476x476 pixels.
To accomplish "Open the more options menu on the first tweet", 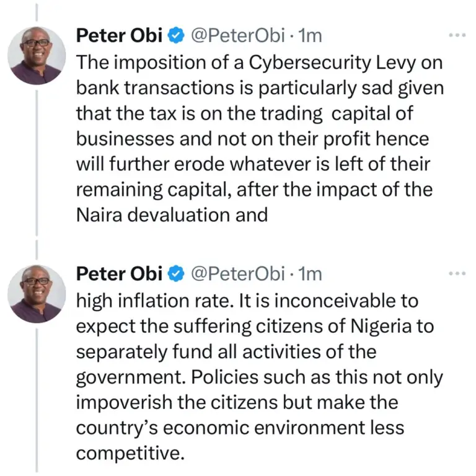I will coord(457,35).
